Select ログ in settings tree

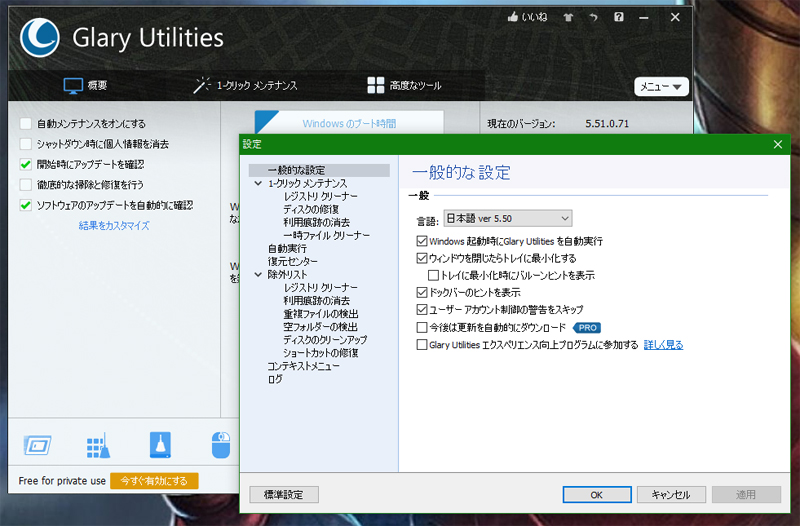click(x=275, y=379)
